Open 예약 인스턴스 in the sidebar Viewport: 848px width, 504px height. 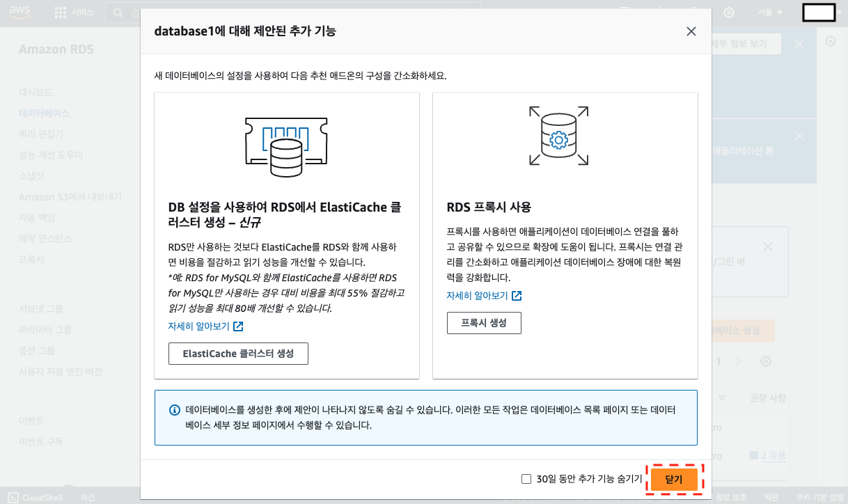pos(45,238)
